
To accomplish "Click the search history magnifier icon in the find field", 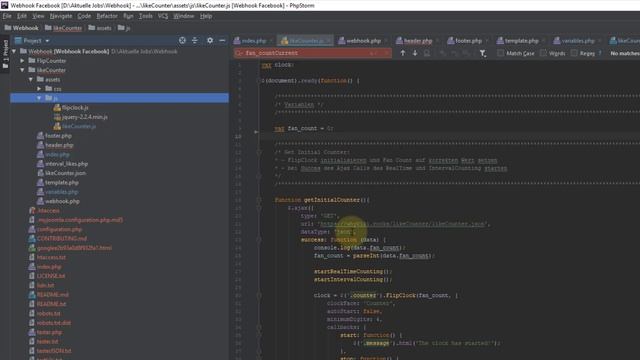I will click(x=239, y=53).
